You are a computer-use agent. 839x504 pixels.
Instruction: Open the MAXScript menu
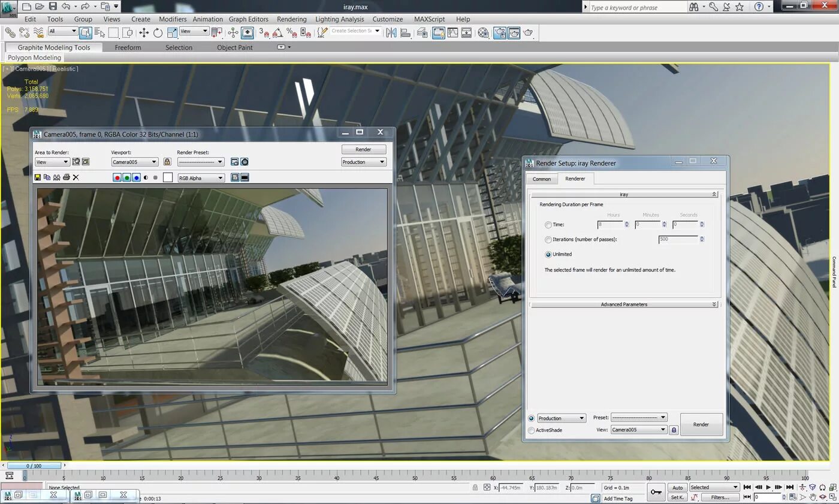[430, 19]
